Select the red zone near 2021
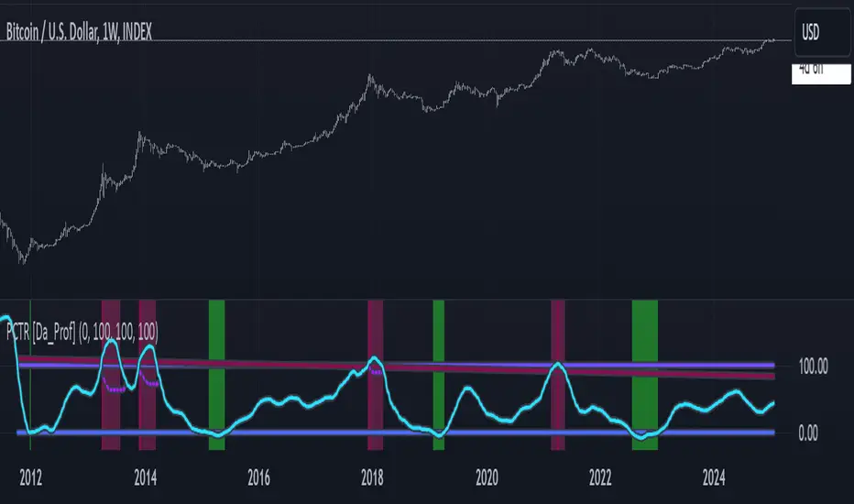The width and height of the screenshot is (854, 504). [x=558, y=375]
